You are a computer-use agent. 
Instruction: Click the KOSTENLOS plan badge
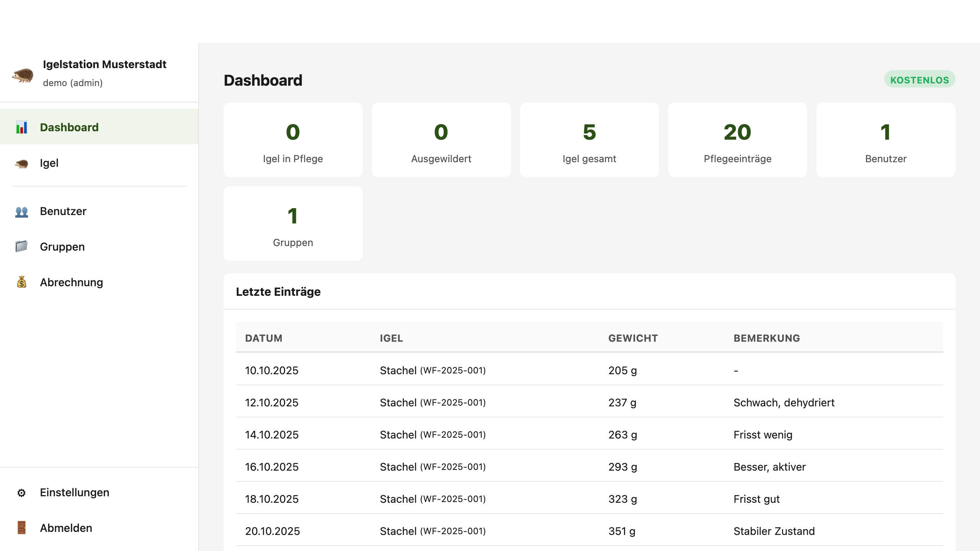pyautogui.click(x=919, y=80)
